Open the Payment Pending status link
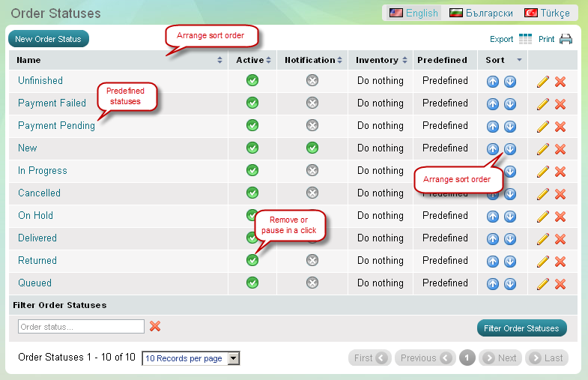 (x=56, y=126)
